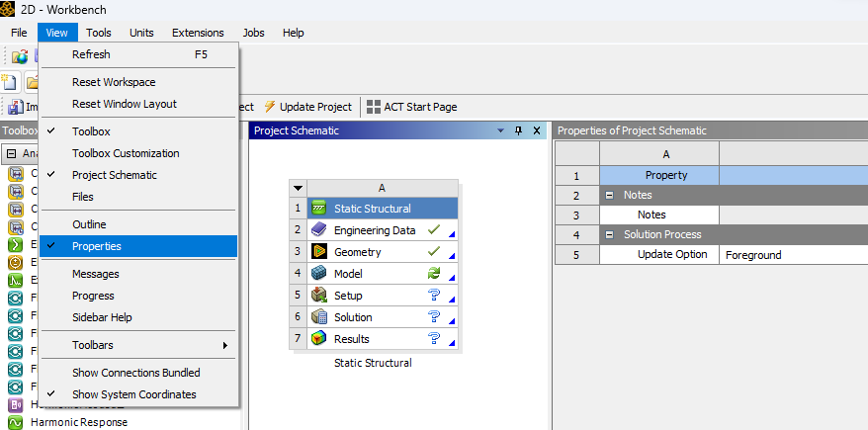Open the Toolbars submenu
Screen dimensions: 868x430
click(148, 345)
